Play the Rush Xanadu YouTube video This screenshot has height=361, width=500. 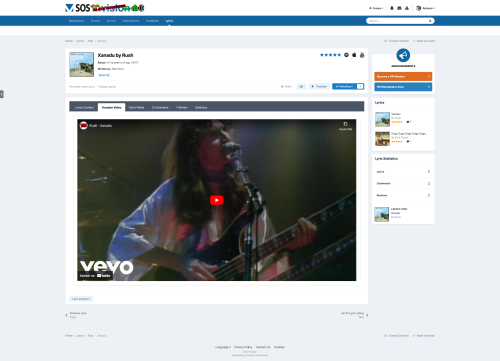pyautogui.click(x=217, y=200)
